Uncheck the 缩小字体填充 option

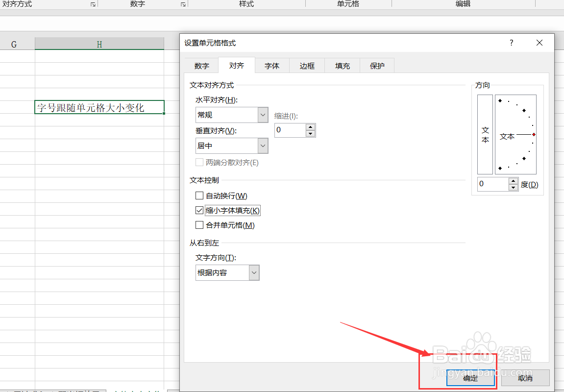(x=199, y=210)
